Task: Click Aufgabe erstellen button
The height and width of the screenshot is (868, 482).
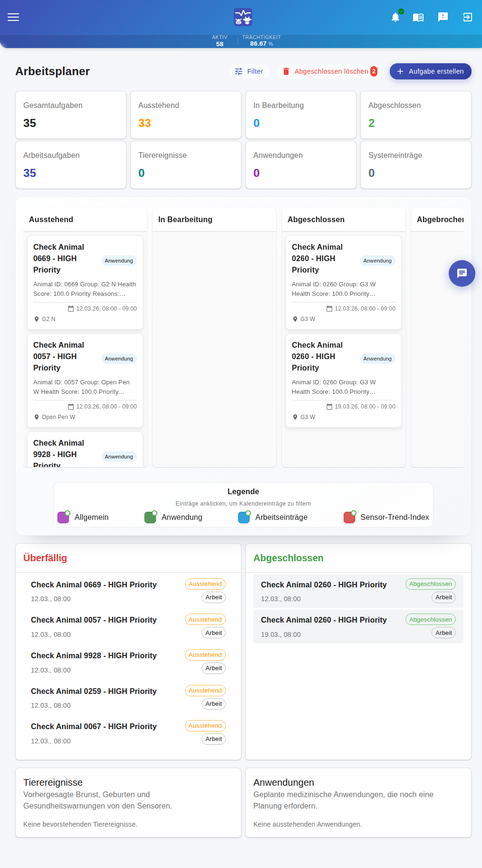Action: tap(431, 71)
